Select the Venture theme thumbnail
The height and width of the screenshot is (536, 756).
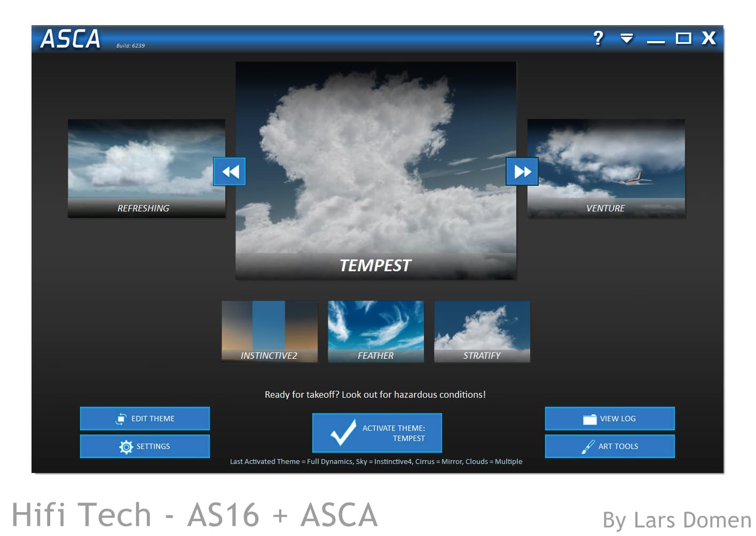[x=606, y=168]
